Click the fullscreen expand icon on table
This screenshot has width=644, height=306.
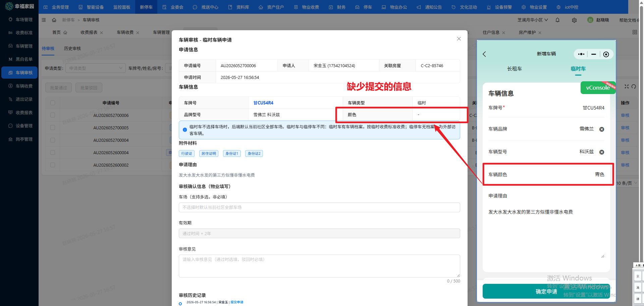pos(627,87)
